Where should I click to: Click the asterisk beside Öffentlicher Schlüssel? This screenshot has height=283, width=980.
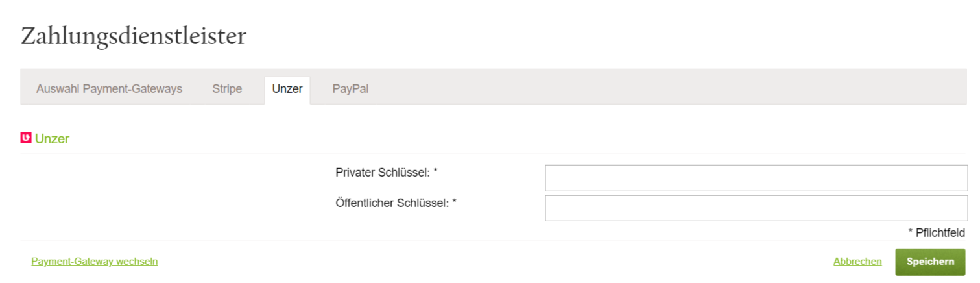tap(454, 202)
